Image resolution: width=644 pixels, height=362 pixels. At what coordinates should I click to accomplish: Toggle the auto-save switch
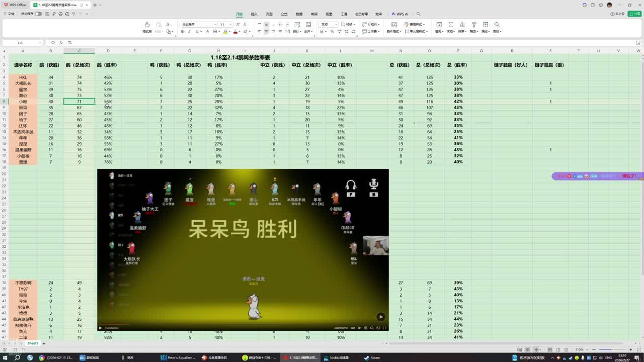click(38, 14)
